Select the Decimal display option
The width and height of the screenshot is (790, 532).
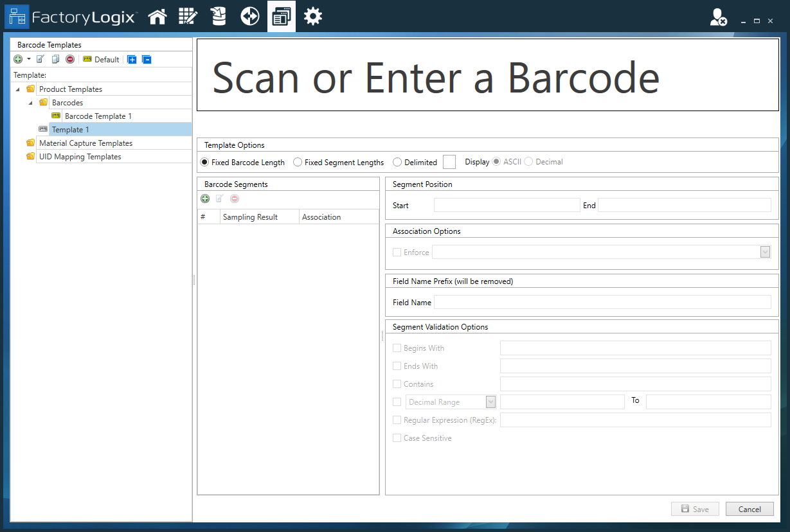tap(527, 161)
